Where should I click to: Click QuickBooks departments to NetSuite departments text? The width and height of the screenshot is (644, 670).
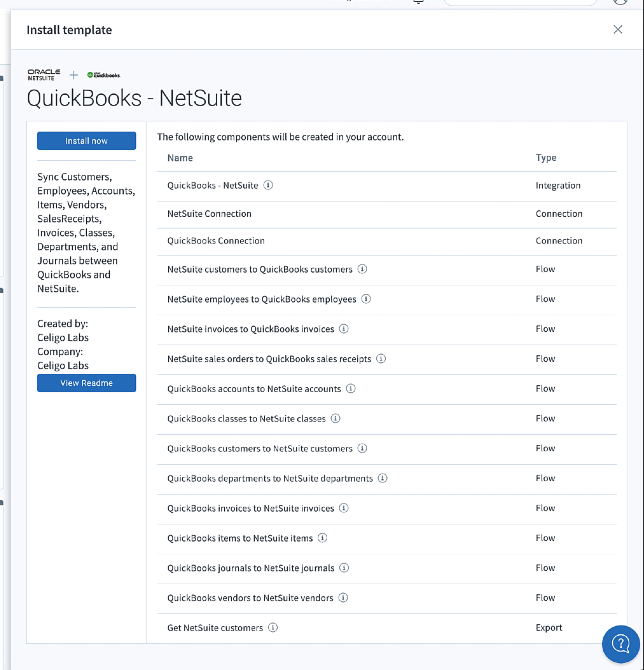pos(270,479)
